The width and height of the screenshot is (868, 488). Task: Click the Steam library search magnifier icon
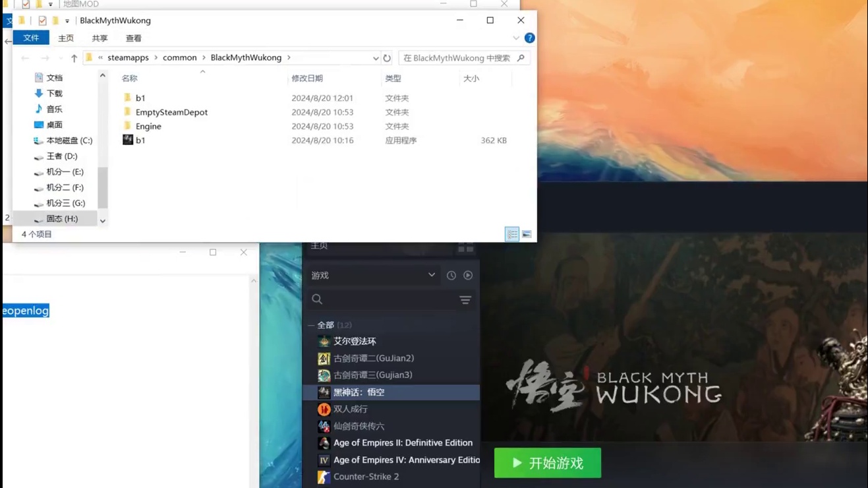coord(317,299)
